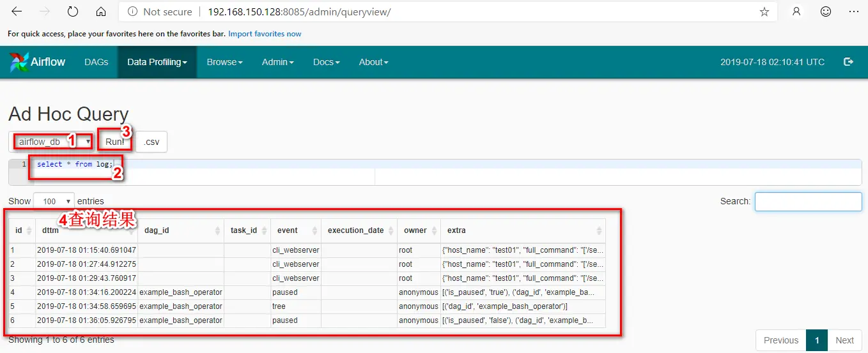
Task: Click the Airflow pinwheel logo
Action: pyautogui.click(x=18, y=62)
